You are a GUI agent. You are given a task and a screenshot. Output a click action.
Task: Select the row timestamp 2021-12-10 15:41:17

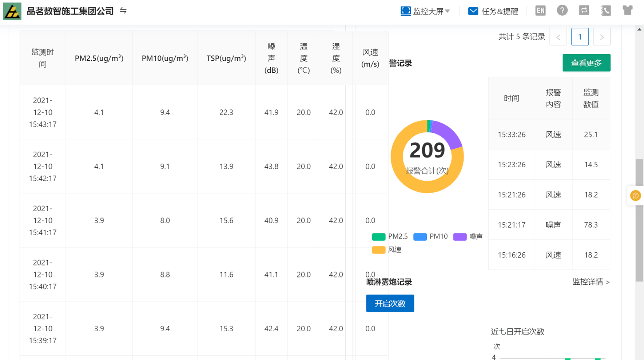click(43, 220)
